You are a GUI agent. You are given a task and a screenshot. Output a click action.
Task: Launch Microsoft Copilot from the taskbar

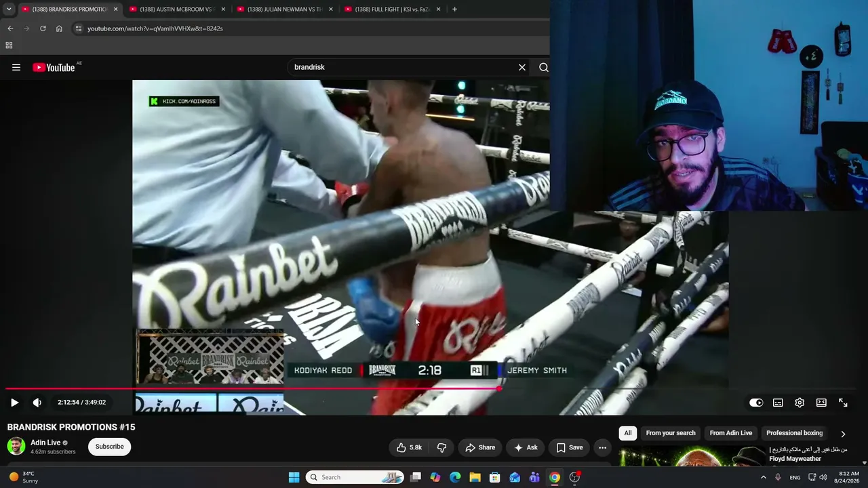[x=435, y=477]
